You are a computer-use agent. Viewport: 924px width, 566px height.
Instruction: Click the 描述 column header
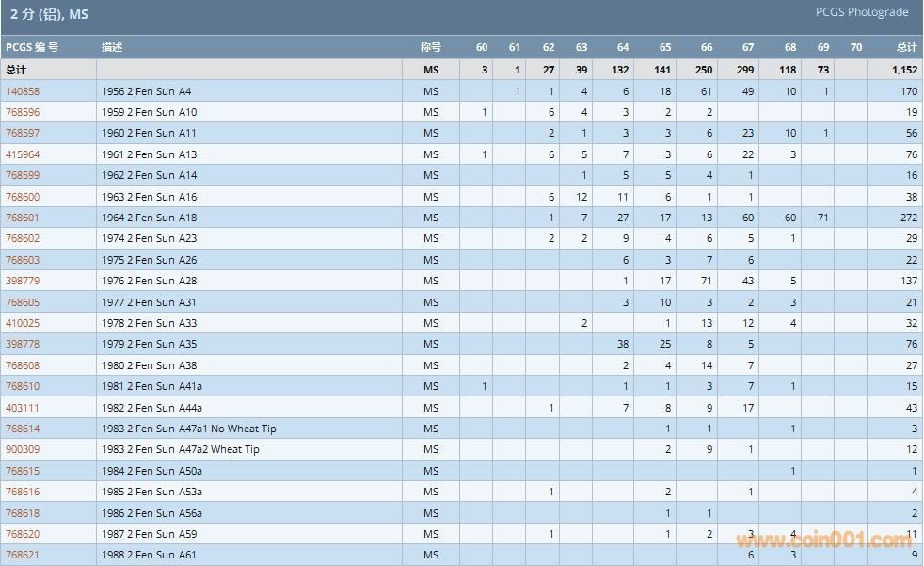point(112,47)
